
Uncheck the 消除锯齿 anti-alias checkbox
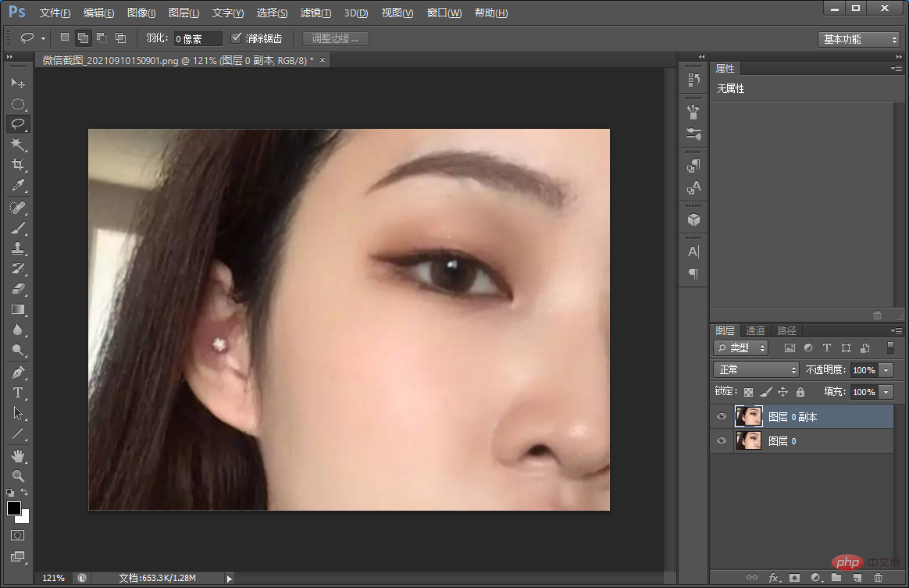(x=236, y=37)
